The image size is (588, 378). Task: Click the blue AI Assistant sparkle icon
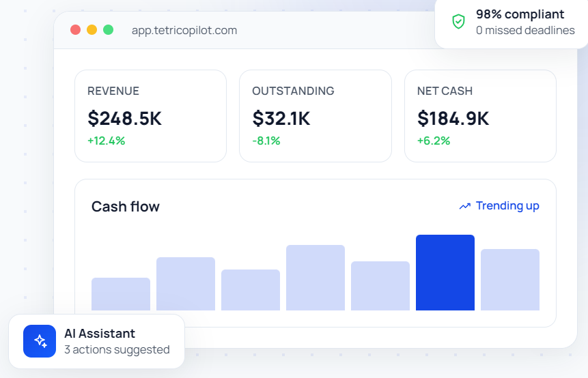click(40, 341)
